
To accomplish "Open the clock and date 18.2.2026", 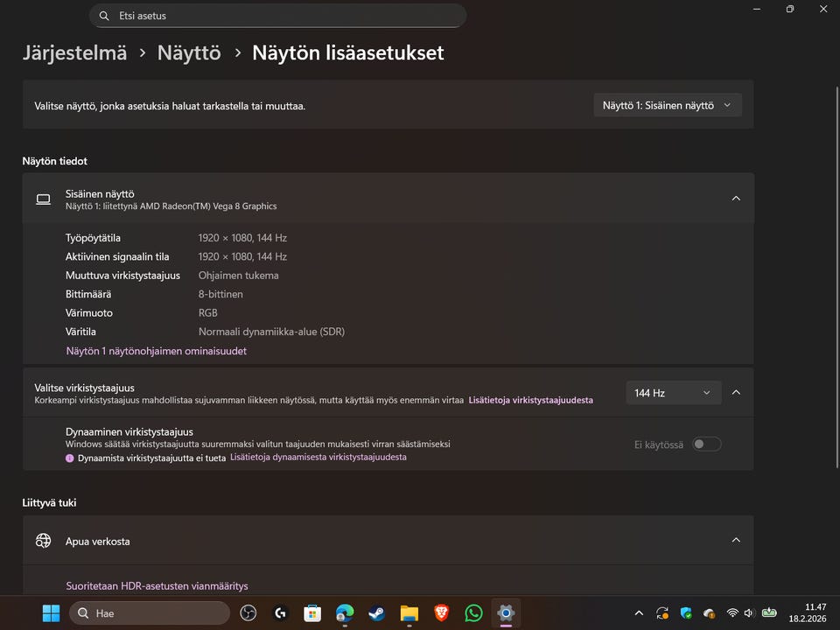I will coord(808,612).
